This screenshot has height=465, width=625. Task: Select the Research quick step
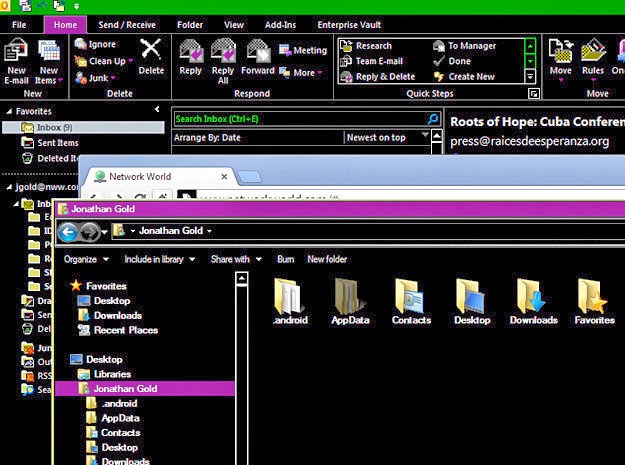coord(366,46)
